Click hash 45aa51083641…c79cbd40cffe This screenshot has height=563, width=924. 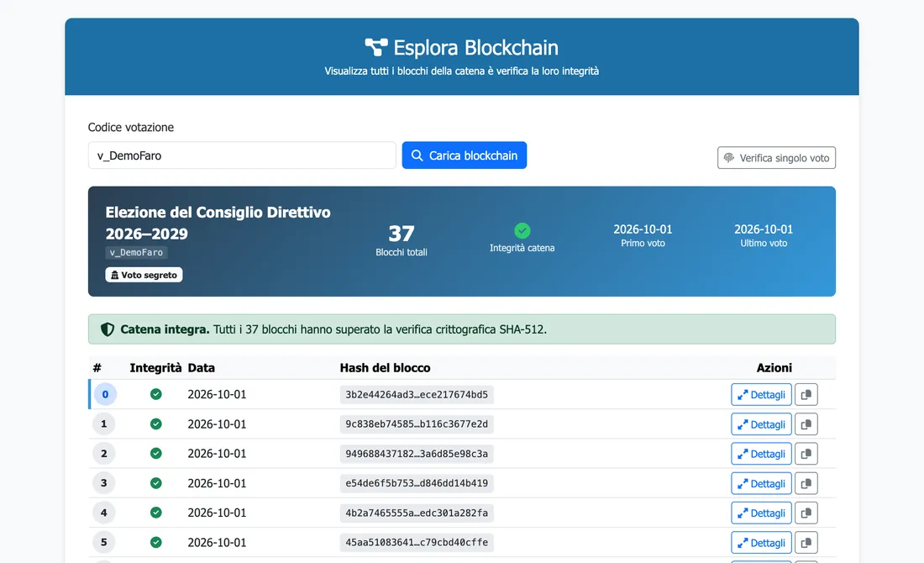417,542
